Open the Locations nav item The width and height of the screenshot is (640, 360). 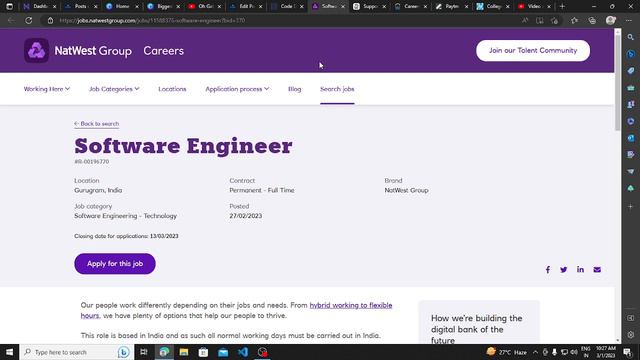click(172, 89)
